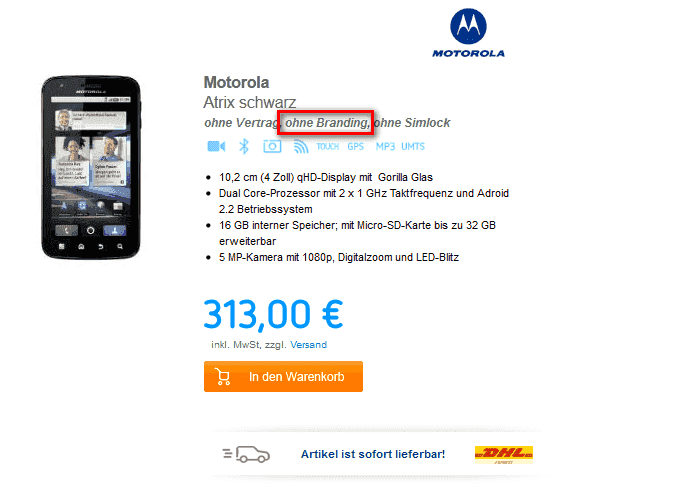Click the GPS feature icon
The height and width of the screenshot is (498, 674).
pyautogui.click(x=355, y=147)
